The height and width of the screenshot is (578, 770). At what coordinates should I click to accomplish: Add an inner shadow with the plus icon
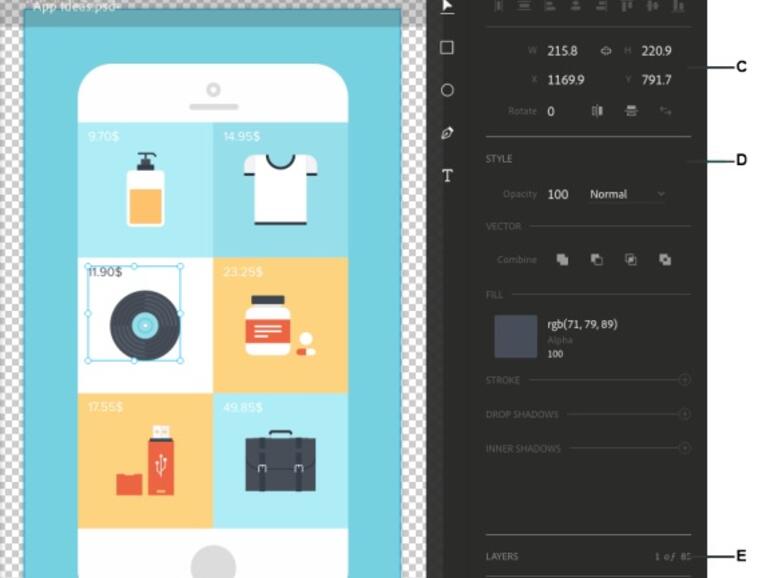click(685, 448)
